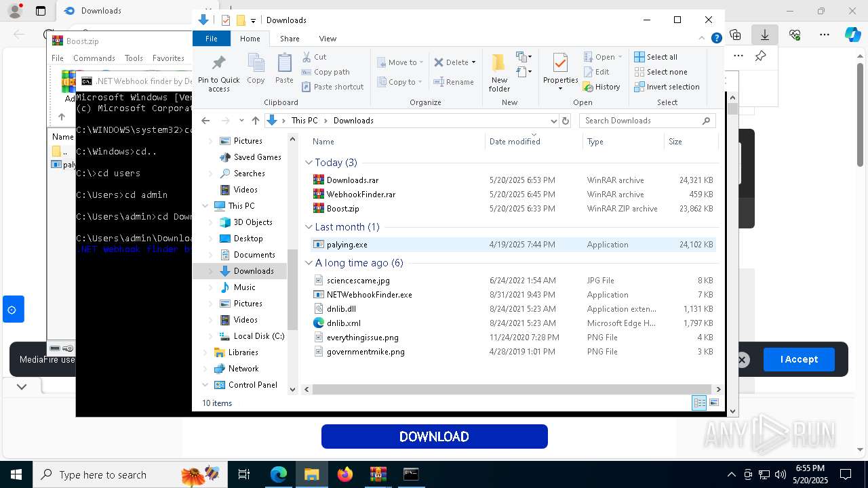Switch to large thumbnails view icon

click(714, 403)
